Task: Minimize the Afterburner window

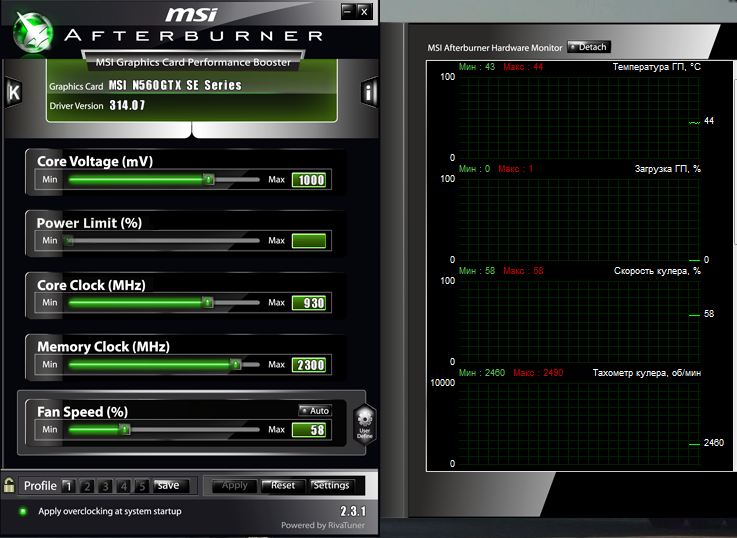Action: click(348, 11)
